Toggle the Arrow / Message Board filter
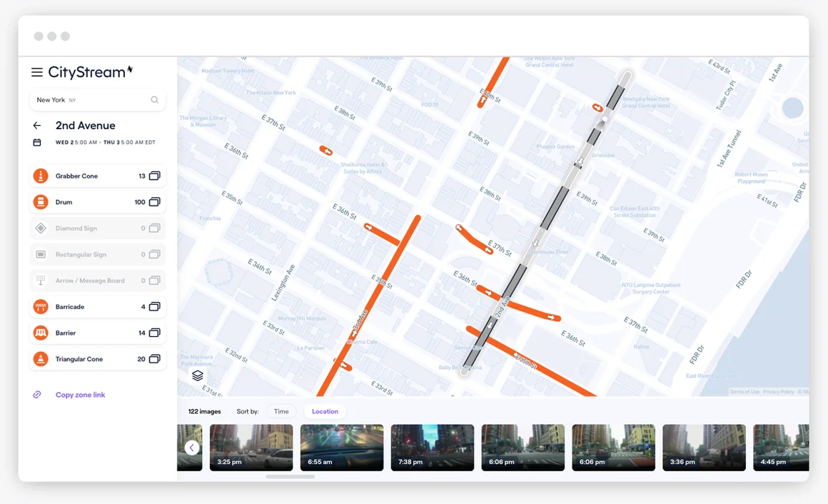Image resolution: width=828 pixels, height=504 pixels. click(39, 280)
